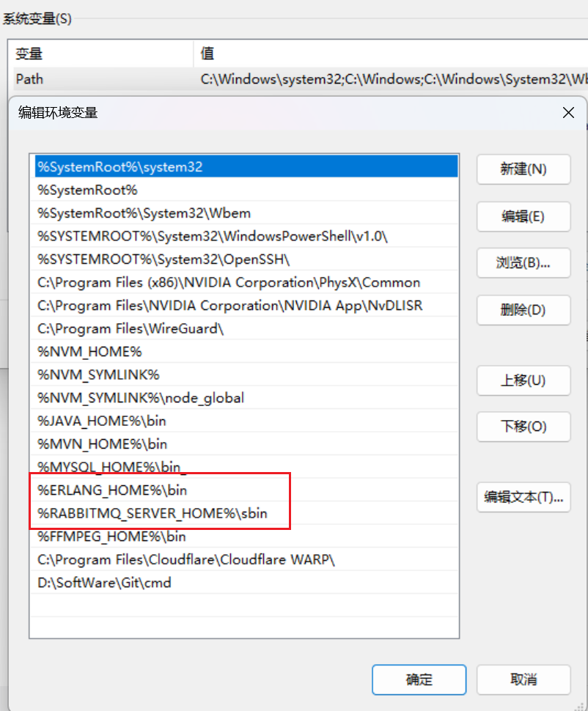Confirm changes with 确定 button

tap(419, 679)
